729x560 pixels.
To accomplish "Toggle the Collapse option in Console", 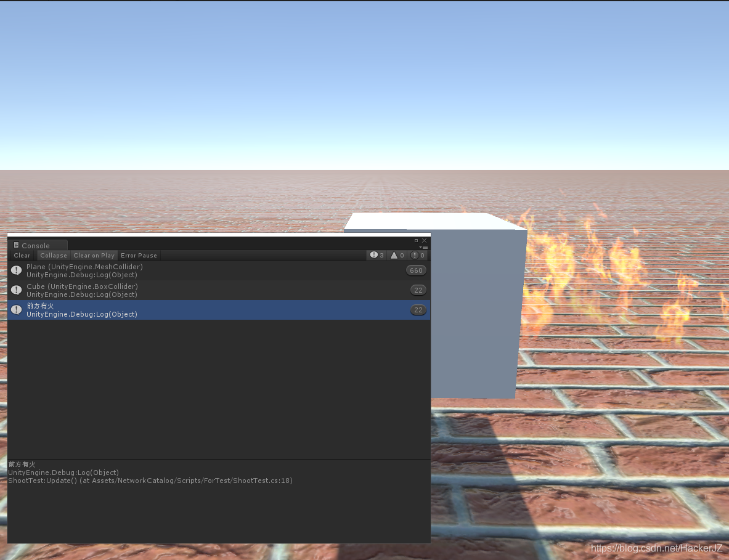I will [x=54, y=256].
